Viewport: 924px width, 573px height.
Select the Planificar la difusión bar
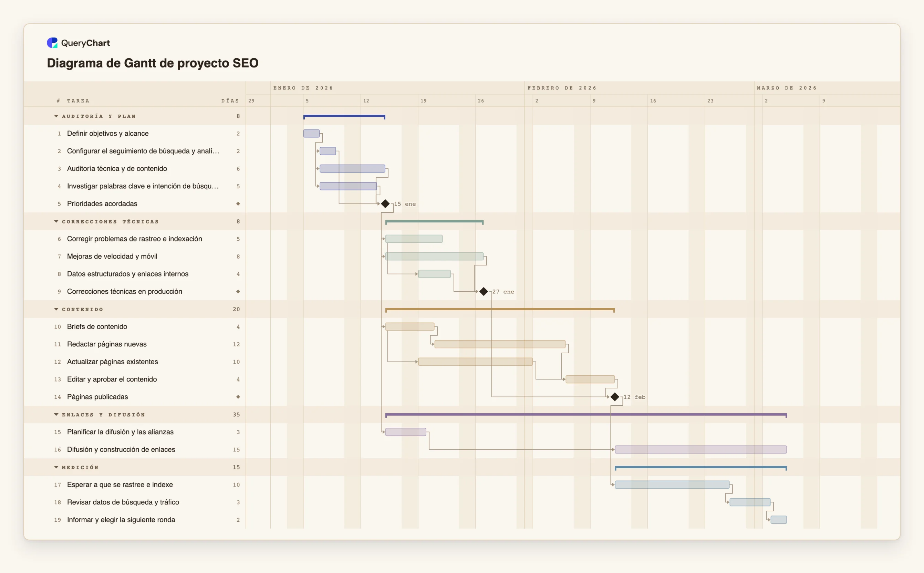coord(406,432)
